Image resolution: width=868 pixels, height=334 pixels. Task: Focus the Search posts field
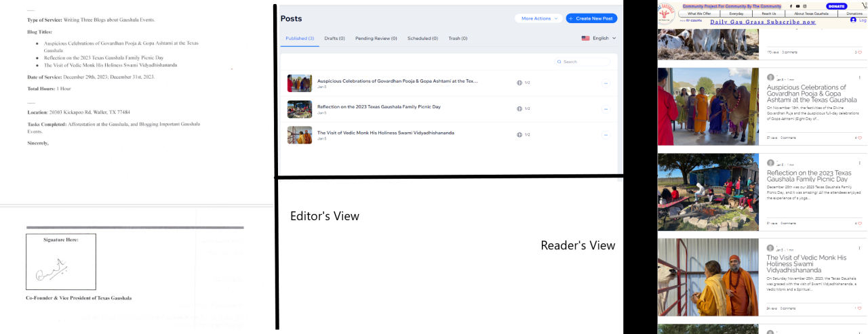tap(581, 62)
